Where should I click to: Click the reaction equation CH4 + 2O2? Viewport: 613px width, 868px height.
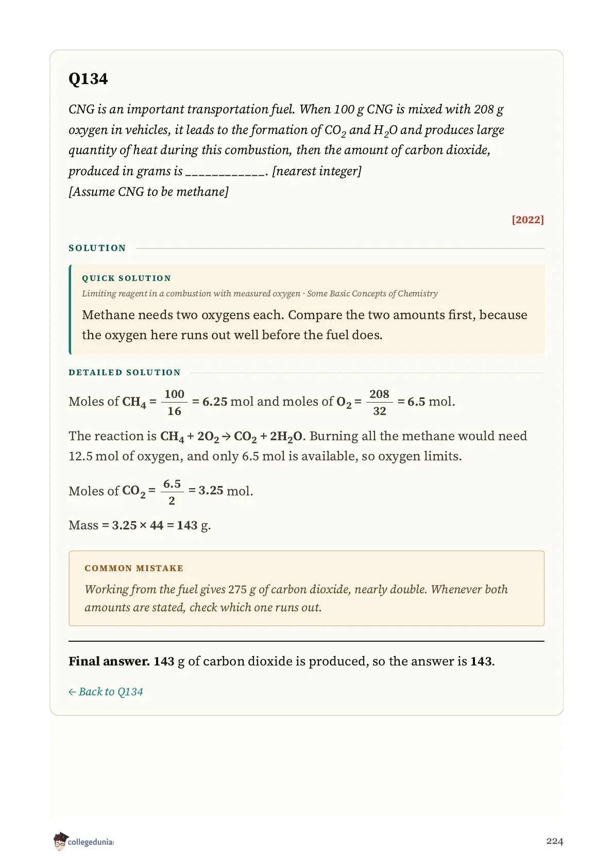pos(232,436)
